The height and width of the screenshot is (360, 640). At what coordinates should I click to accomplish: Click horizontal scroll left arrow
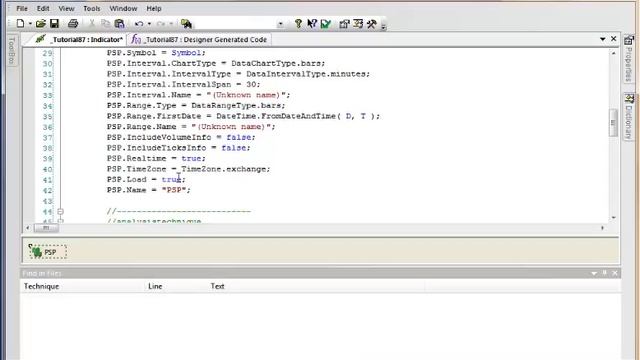tap(28, 228)
